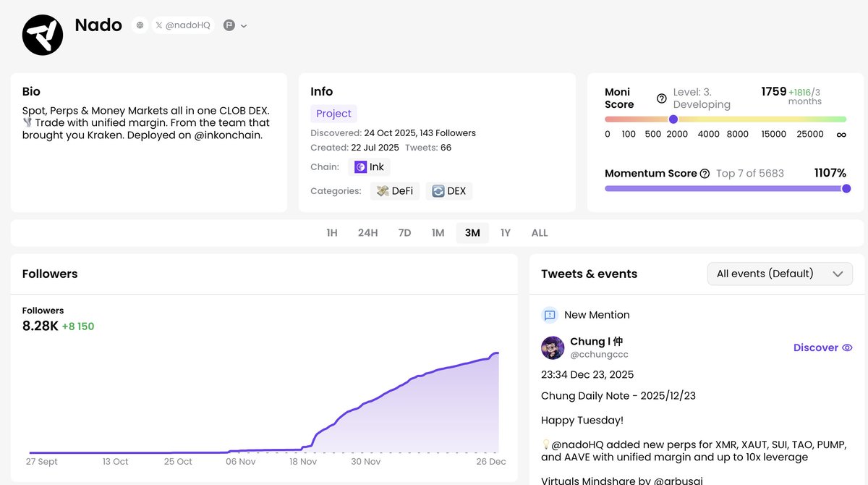Click the Followers chart area
This screenshot has width=868, height=485.
(x=264, y=402)
